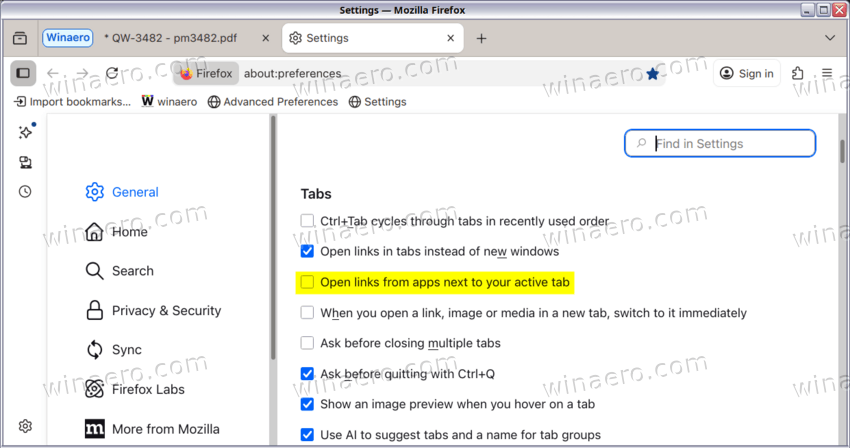Open More from Mozilla category
This screenshot has height=448, width=850.
(x=152, y=428)
